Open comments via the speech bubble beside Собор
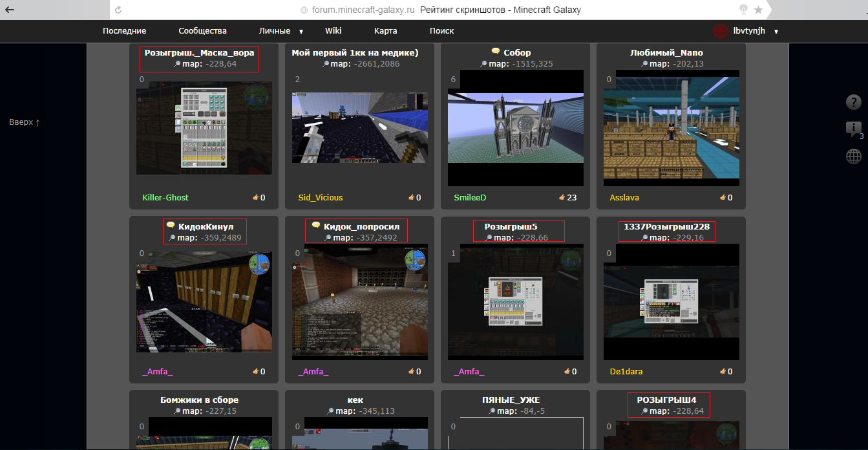 point(496,52)
